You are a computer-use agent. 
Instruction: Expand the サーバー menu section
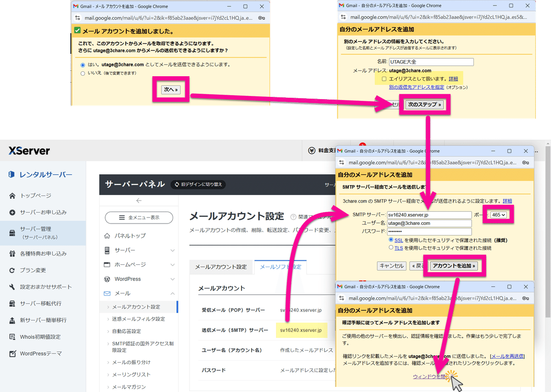(x=173, y=251)
